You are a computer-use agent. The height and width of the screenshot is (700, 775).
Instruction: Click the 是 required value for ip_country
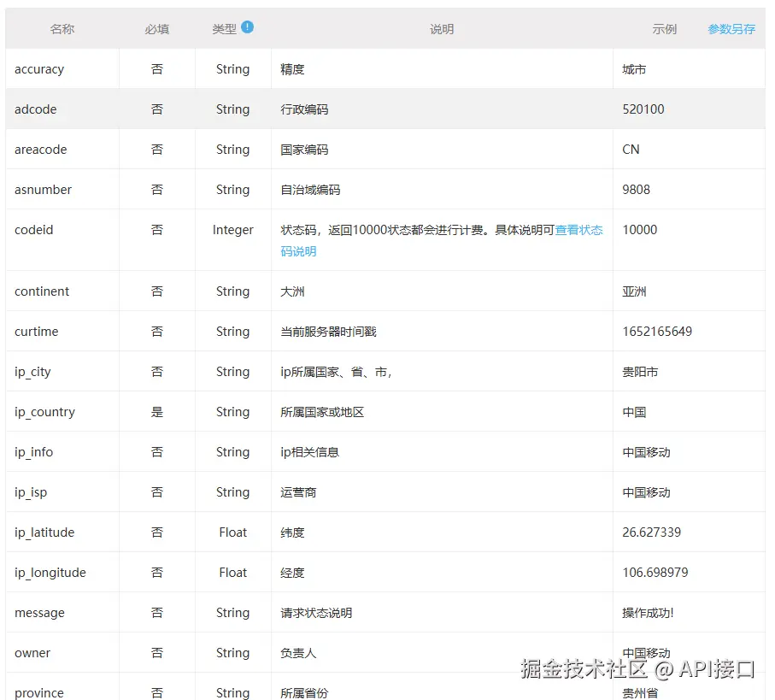coord(156,412)
